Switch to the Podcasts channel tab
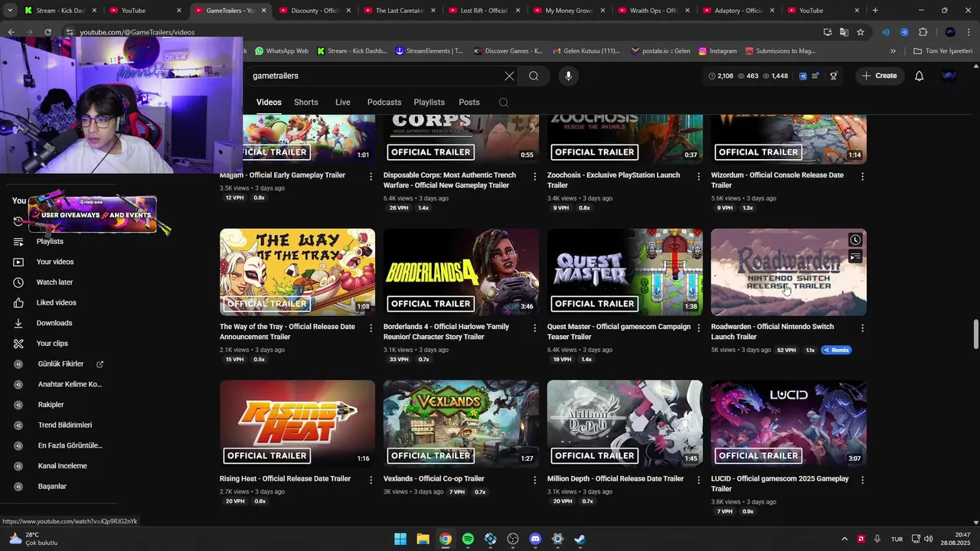The width and height of the screenshot is (980, 551). tap(384, 103)
